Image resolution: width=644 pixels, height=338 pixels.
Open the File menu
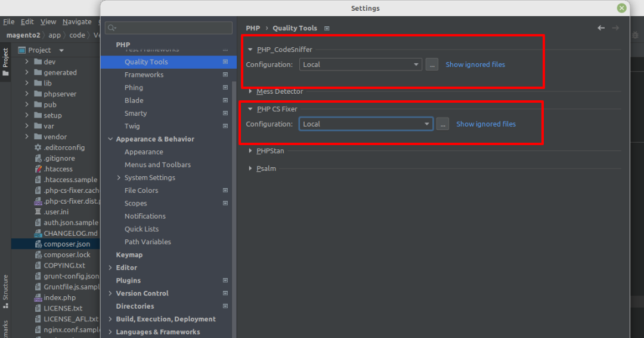pos(8,21)
